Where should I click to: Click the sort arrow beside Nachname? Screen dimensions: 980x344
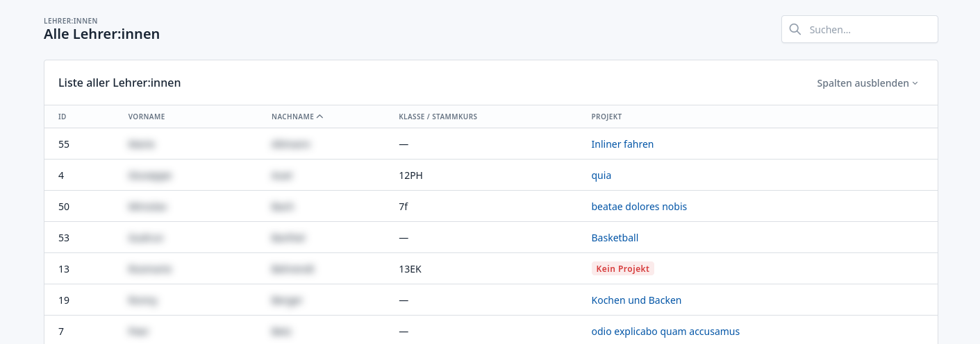[x=319, y=117]
